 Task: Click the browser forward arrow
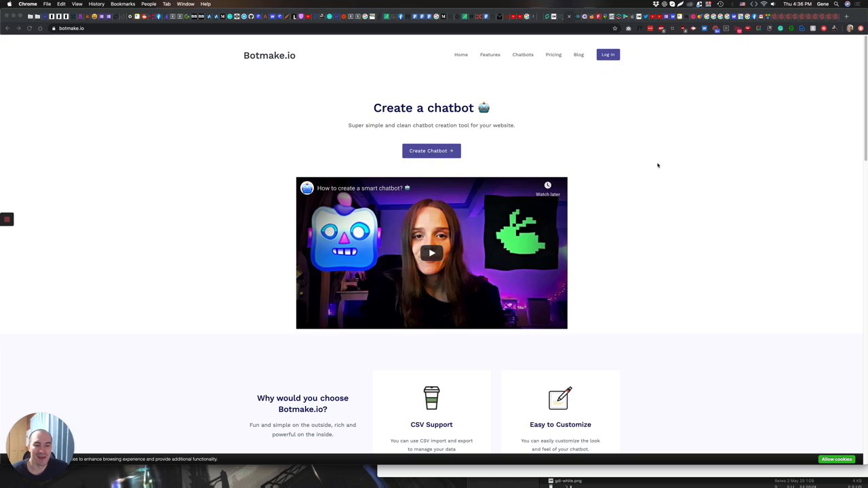[18, 28]
